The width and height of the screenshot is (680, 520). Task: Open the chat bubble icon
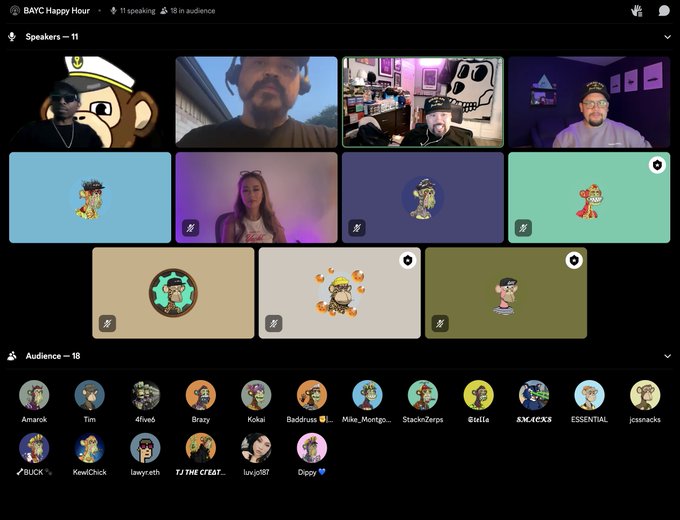tap(664, 10)
